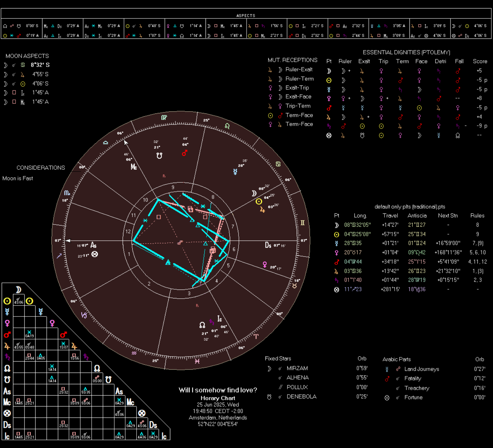Select the Moon longitude value 08°32'05"
Screen dimensions: 493x448
[357, 225]
